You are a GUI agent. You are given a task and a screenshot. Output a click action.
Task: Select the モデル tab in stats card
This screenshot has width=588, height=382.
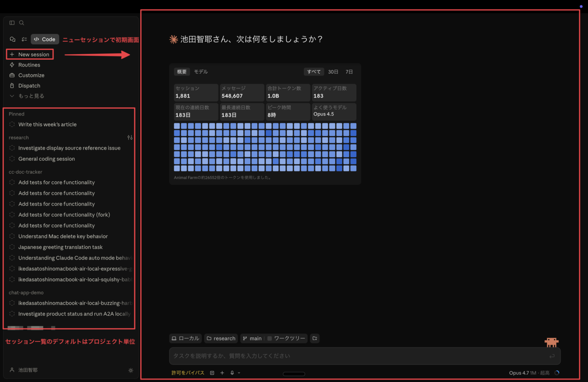click(201, 72)
